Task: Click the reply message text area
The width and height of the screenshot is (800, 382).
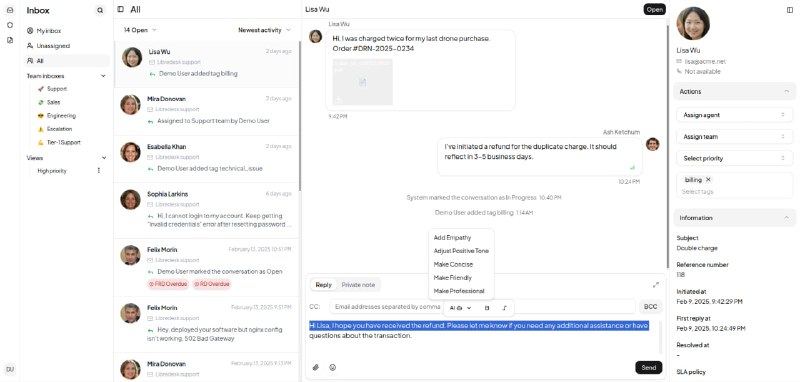Action: coord(482,337)
